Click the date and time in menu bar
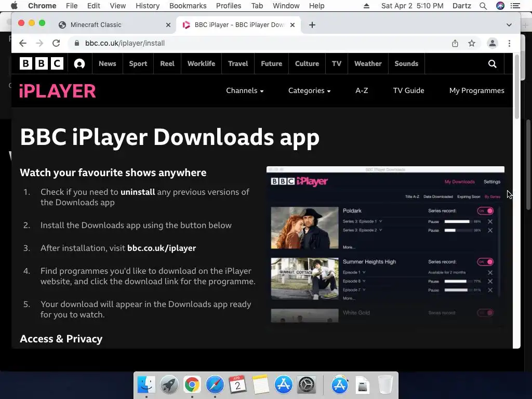The image size is (532, 399). tap(412, 6)
